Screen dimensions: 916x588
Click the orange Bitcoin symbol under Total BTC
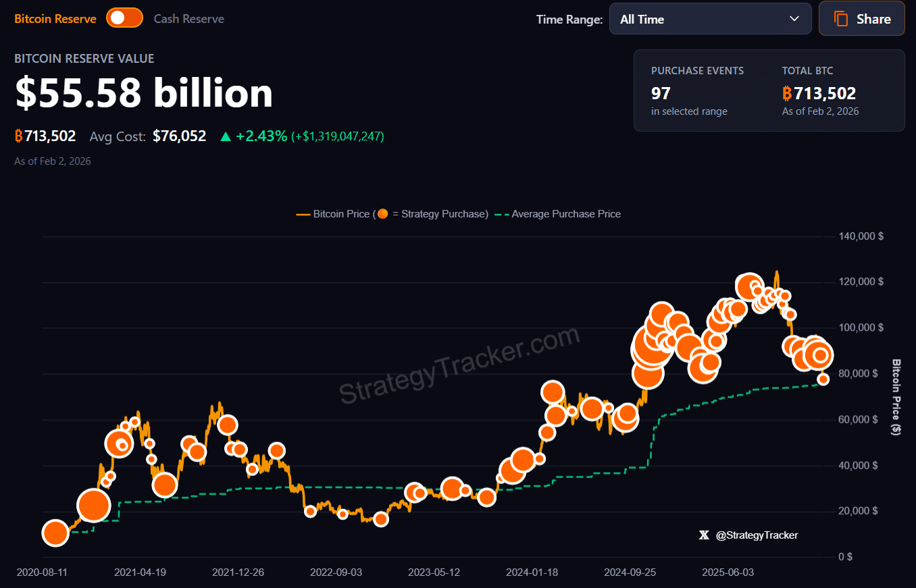tap(787, 93)
